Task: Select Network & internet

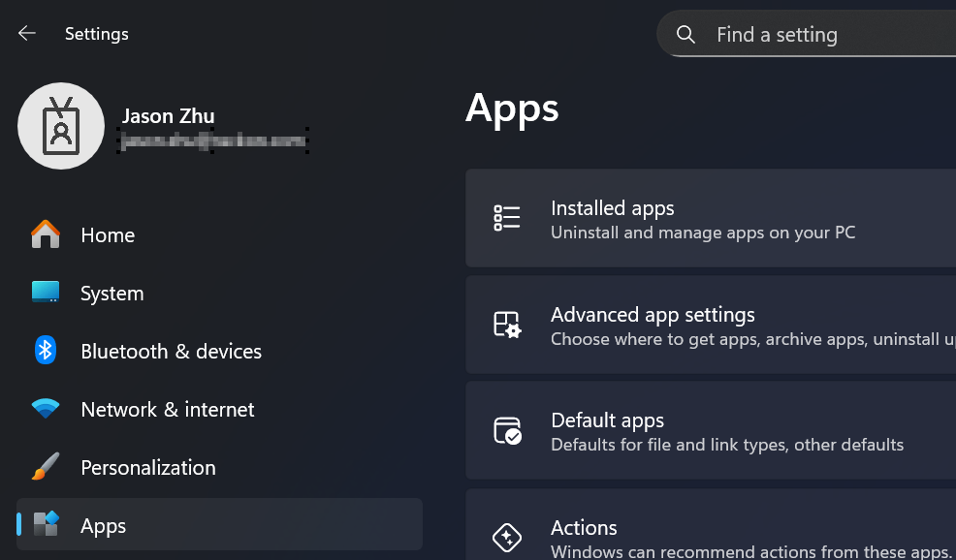Action: coord(168,410)
